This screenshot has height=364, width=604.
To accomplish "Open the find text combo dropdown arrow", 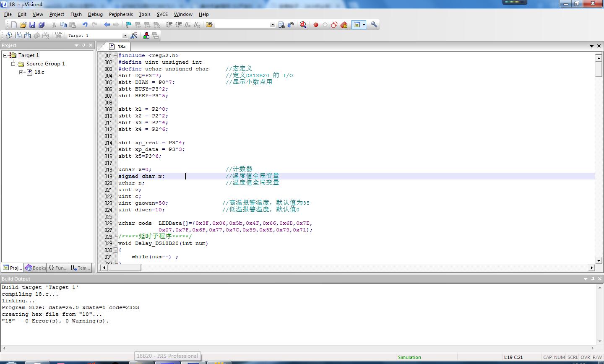I will [272, 25].
